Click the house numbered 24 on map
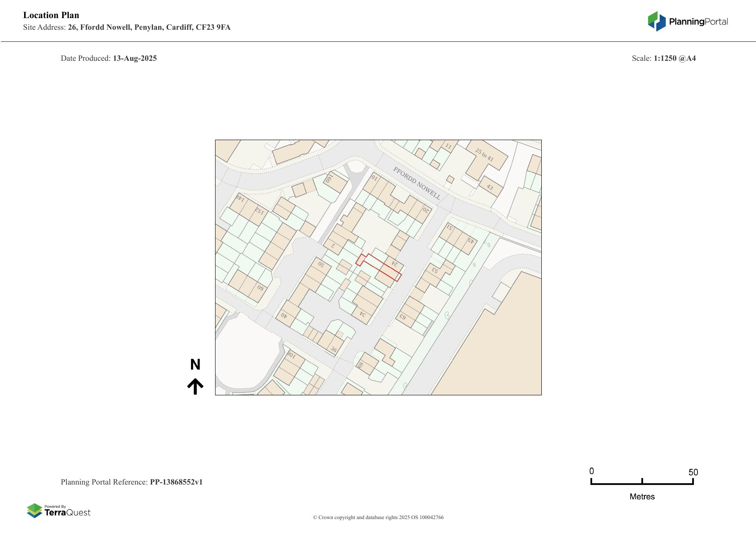Screen dimensions: 756x535 pos(394,263)
